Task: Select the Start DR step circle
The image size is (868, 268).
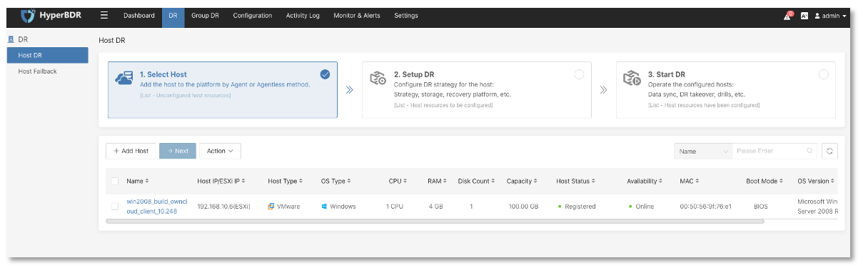Action: [x=824, y=74]
